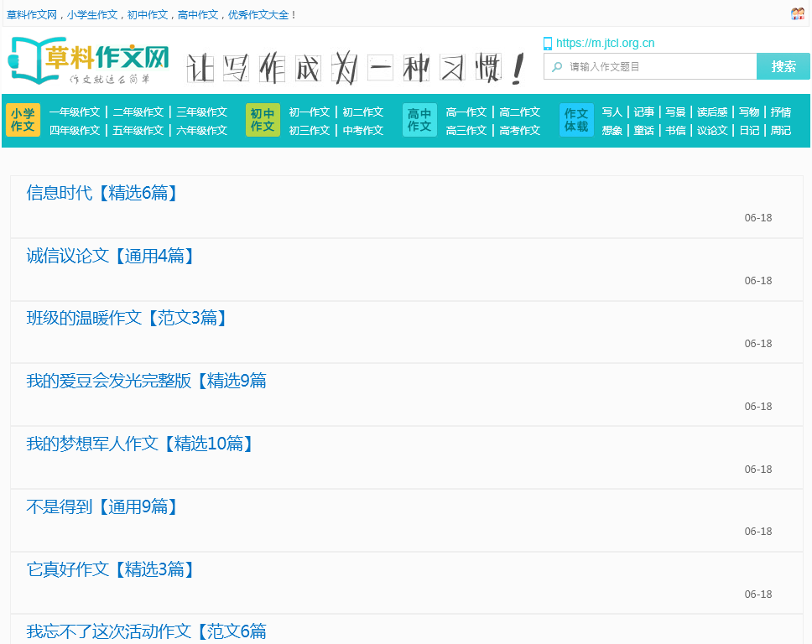Open article 我的爱豆会发光完整版【精选9篇

147,381
